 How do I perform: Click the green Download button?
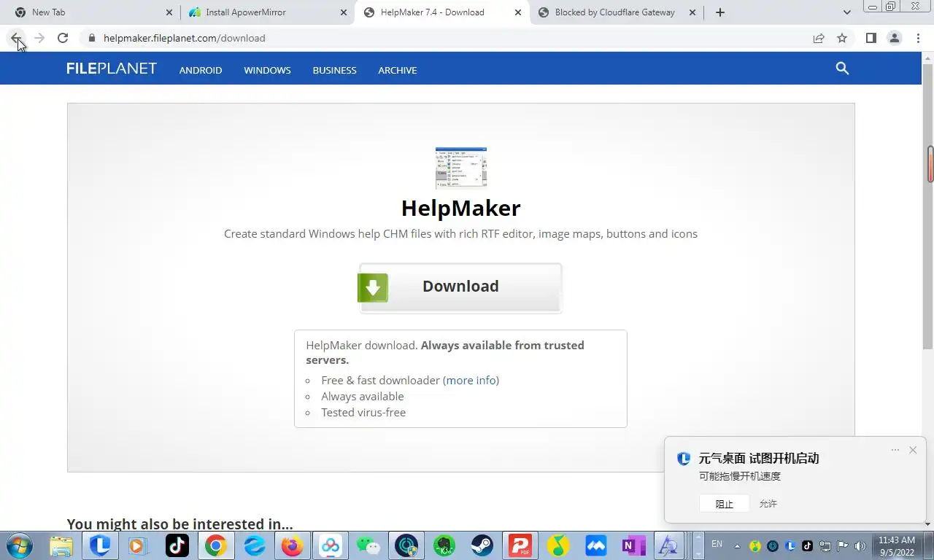tap(460, 287)
